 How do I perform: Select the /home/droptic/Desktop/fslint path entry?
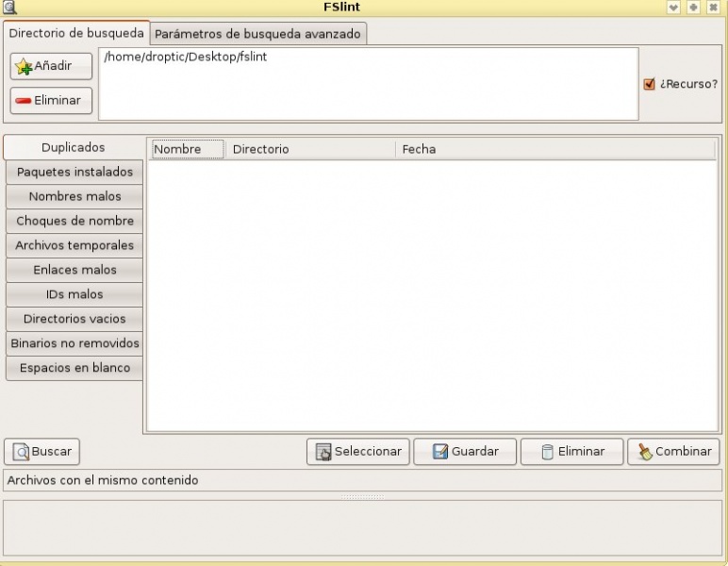click(x=185, y=58)
